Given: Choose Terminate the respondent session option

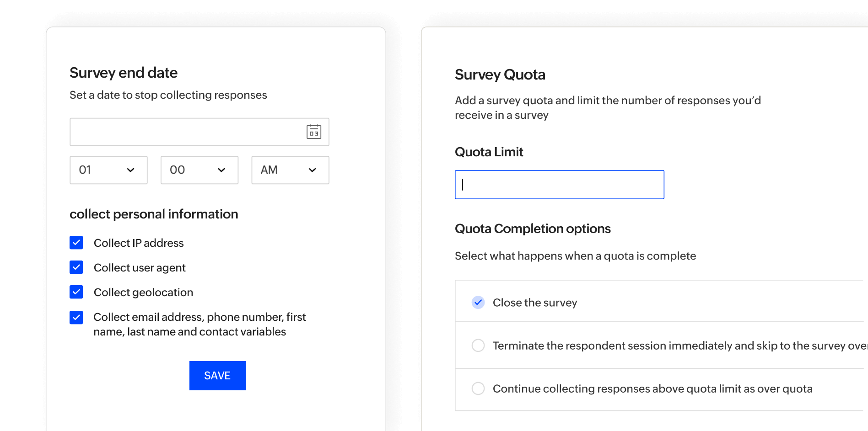Looking at the screenshot, I should [x=478, y=346].
